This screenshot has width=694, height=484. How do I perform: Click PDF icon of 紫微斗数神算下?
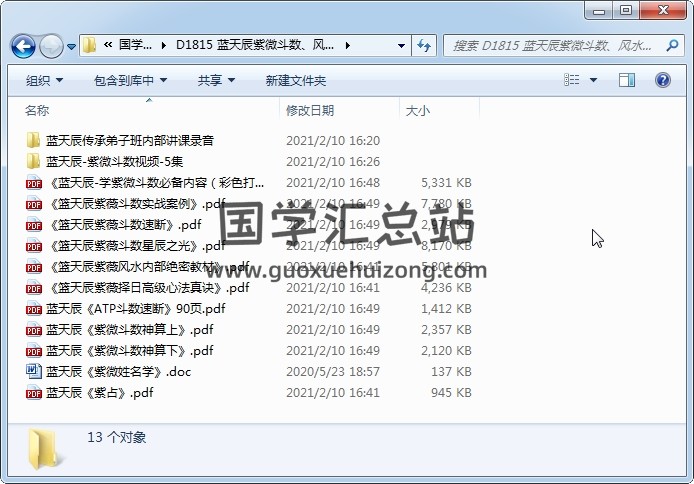point(34,351)
